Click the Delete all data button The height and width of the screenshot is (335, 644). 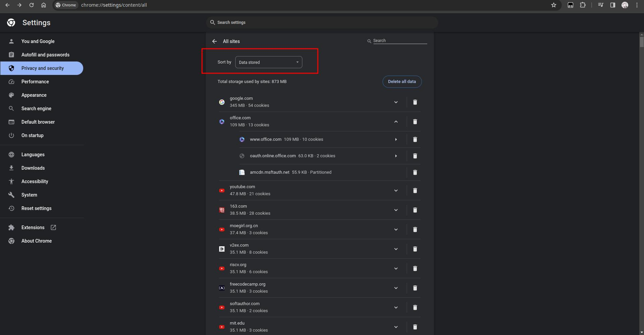pyautogui.click(x=402, y=82)
